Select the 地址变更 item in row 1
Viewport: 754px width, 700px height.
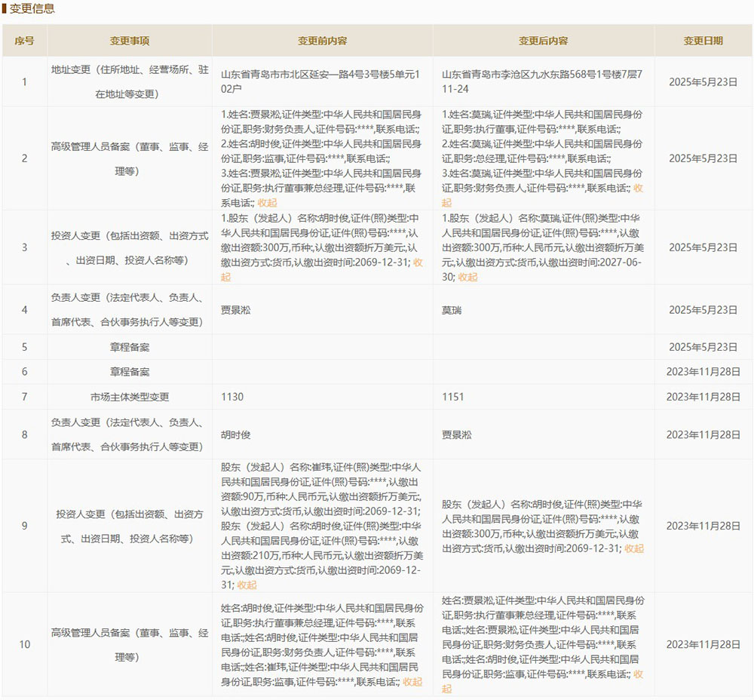[x=130, y=81]
